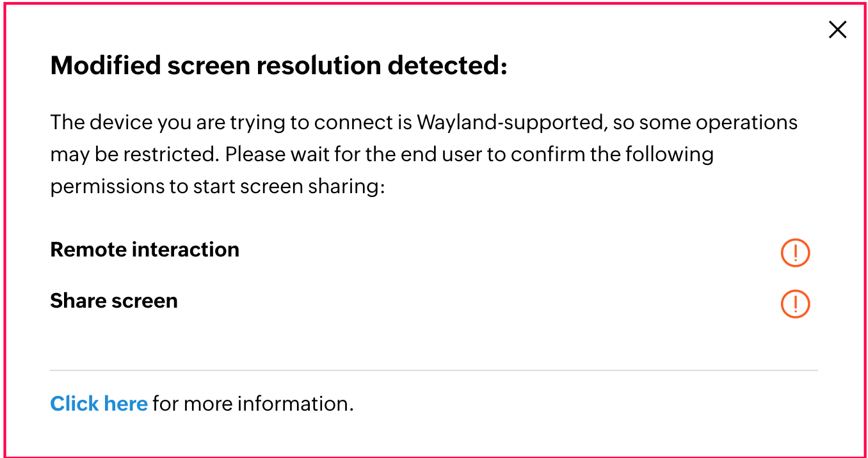Click the Modified screen resolution detected heading
Viewport: 868px width, 458px height.
(280, 65)
